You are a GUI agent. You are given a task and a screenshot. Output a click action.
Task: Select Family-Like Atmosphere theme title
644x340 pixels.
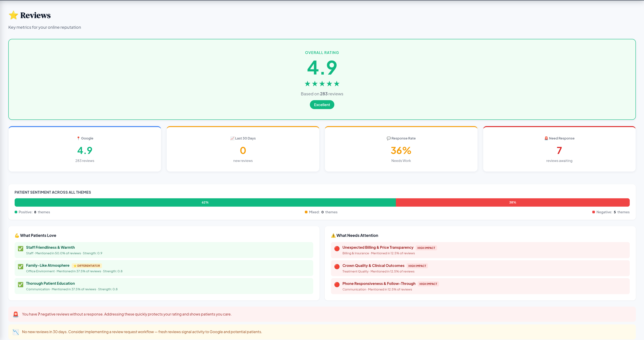(47, 265)
